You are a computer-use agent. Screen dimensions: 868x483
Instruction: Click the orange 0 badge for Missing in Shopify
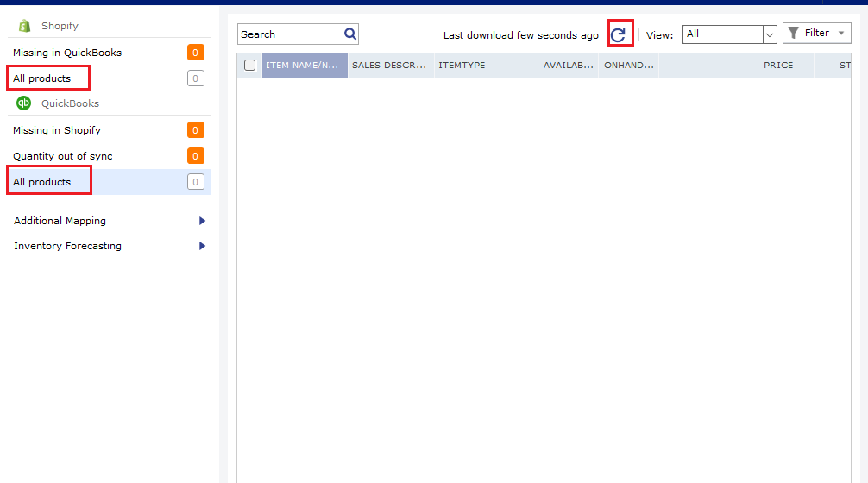195,130
